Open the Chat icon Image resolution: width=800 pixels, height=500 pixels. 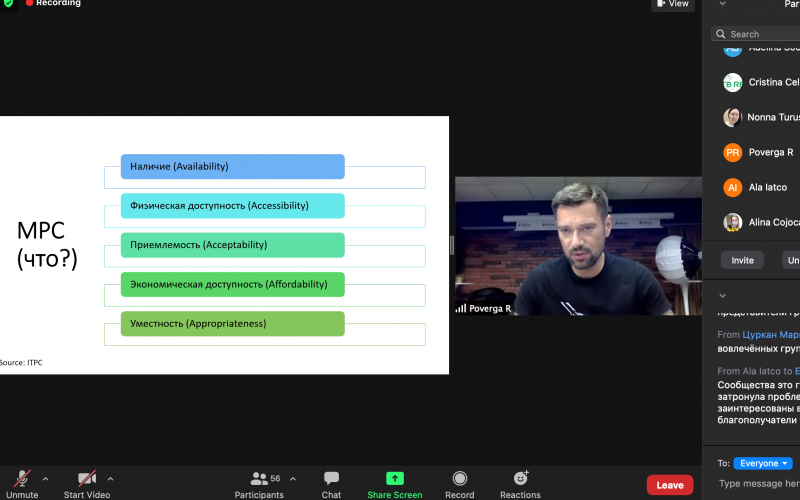[x=331, y=479]
